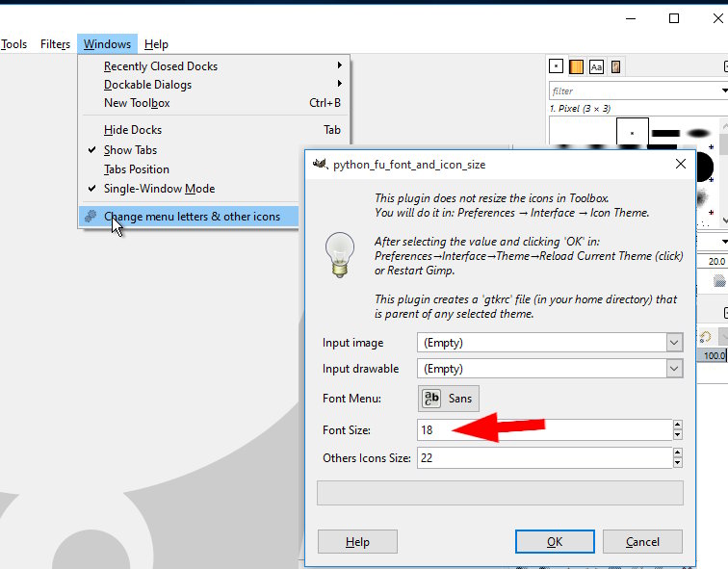Open the Tabs Position submenu entry
Screen dimensions: 728x569
190,168
